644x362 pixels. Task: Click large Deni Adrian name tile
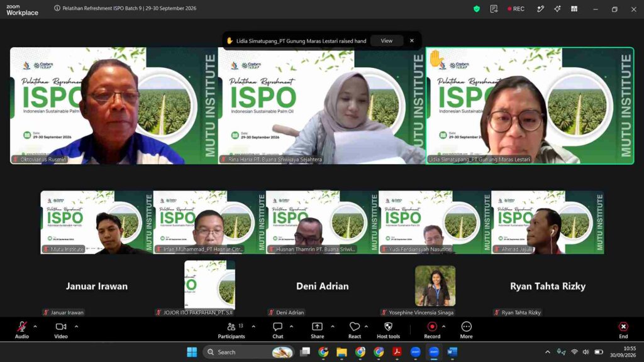(x=323, y=286)
